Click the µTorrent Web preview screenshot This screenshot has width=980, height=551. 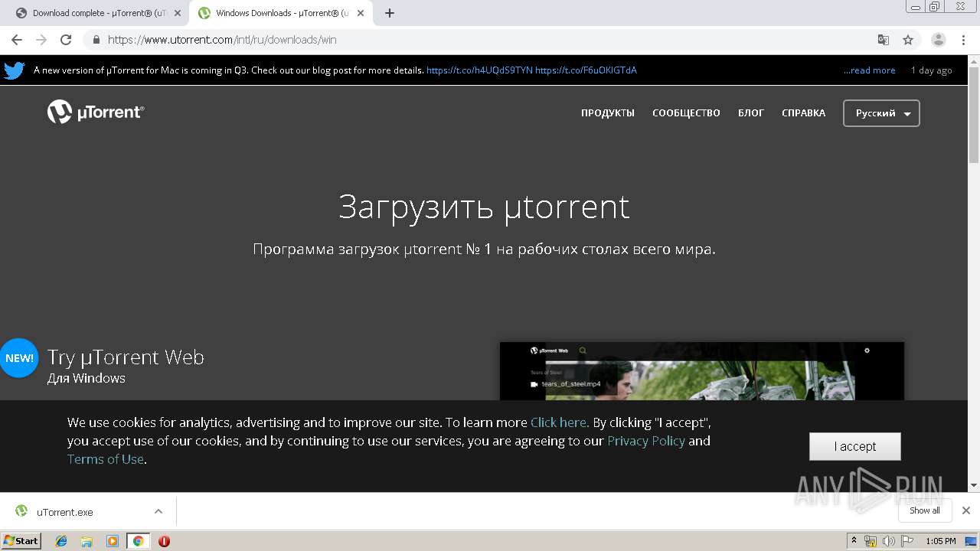pyautogui.click(x=702, y=371)
